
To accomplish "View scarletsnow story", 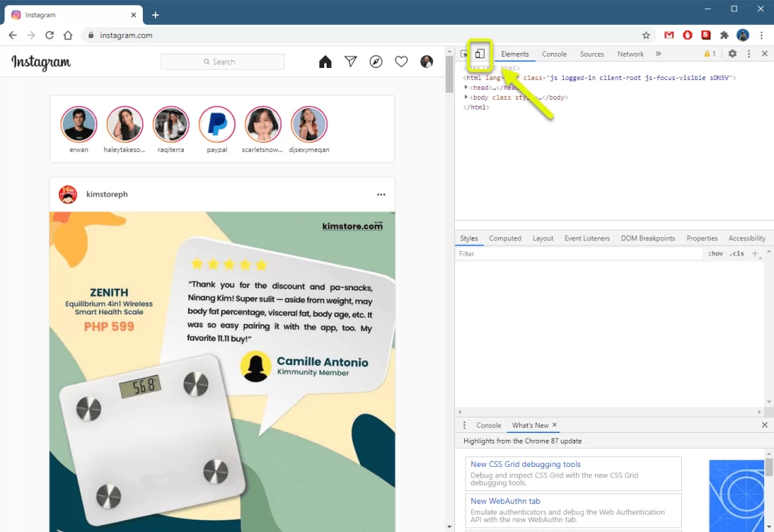I will tap(263, 125).
